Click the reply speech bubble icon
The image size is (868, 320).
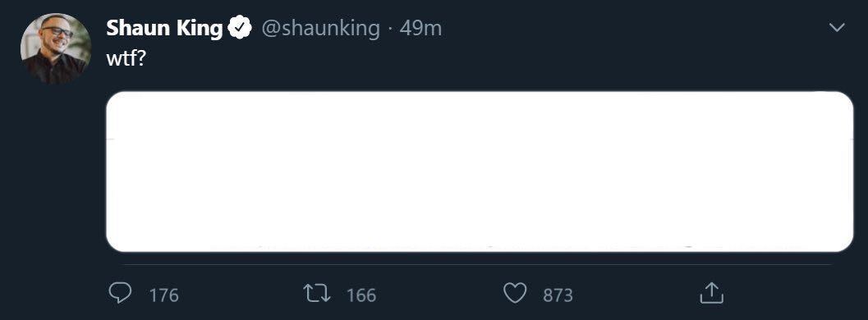point(120,294)
